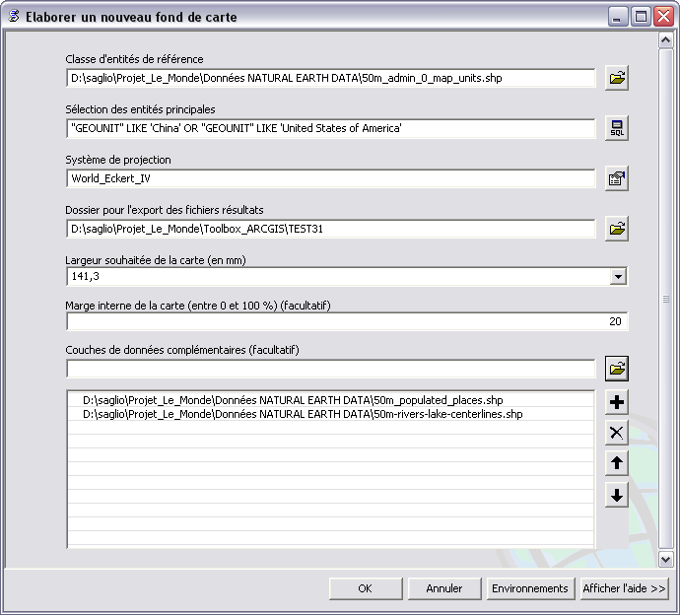Browse for the results export folder
Image resolution: width=680 pixels, height=616 pixels.
pos(617,229)
